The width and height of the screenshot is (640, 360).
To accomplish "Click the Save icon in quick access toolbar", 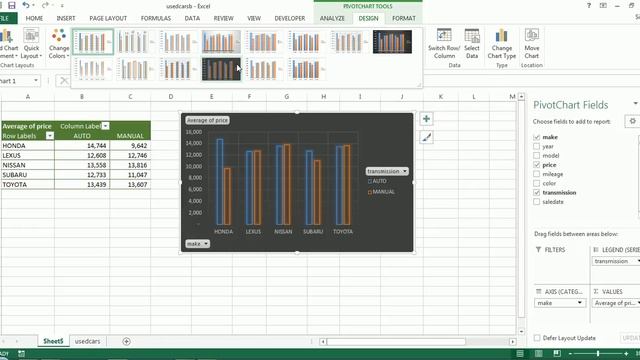I will point(11,5).
